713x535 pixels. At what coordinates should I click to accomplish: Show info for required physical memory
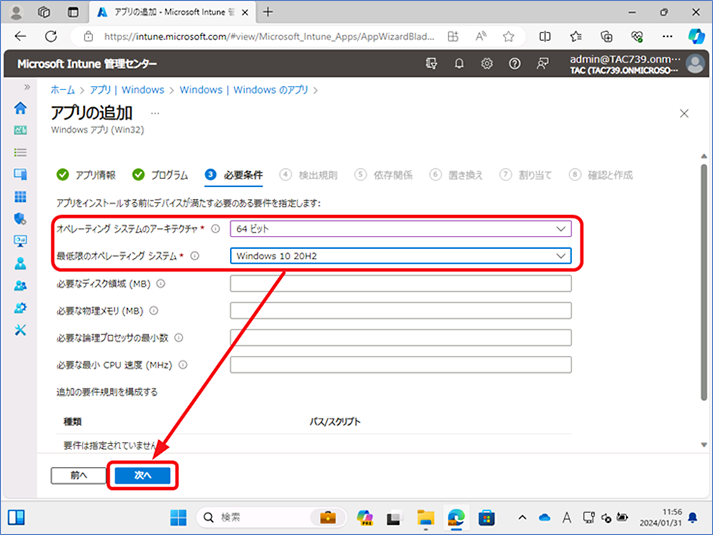(154, 311)
